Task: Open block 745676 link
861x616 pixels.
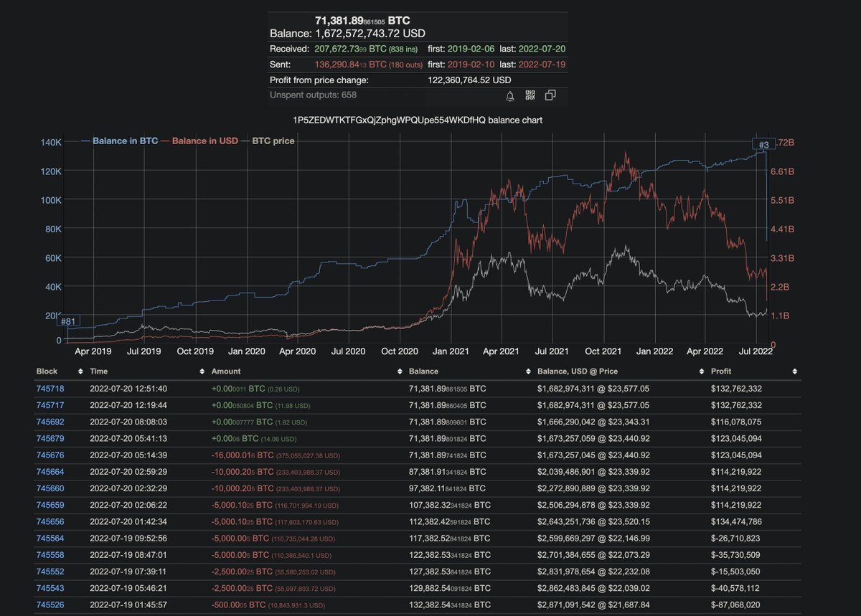Action: click(x=50, y=455)
